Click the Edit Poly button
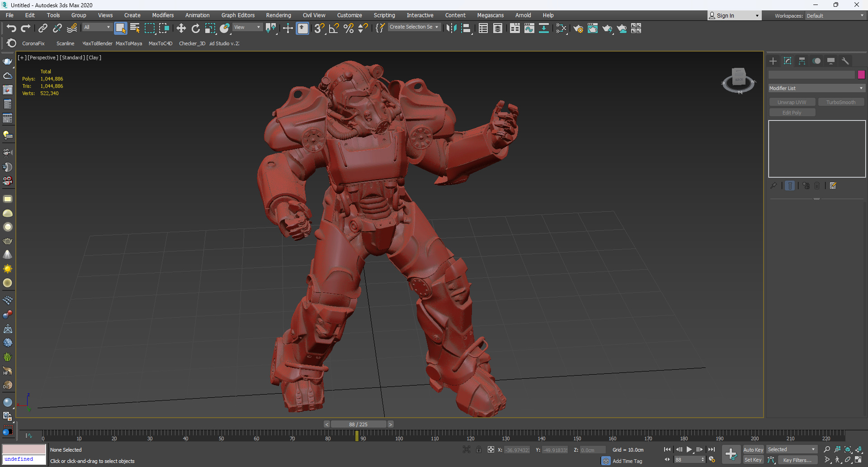Image resolution: width=868 pixels, height=467 pixels. pyautogui.click(x=792, y=113)
